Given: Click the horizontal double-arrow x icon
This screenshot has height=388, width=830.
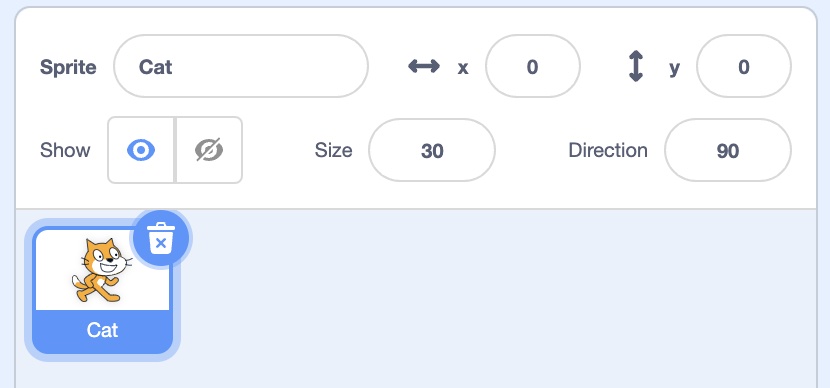Looking at the screenshot, I should pyautogui.click(x=423, y=66).
